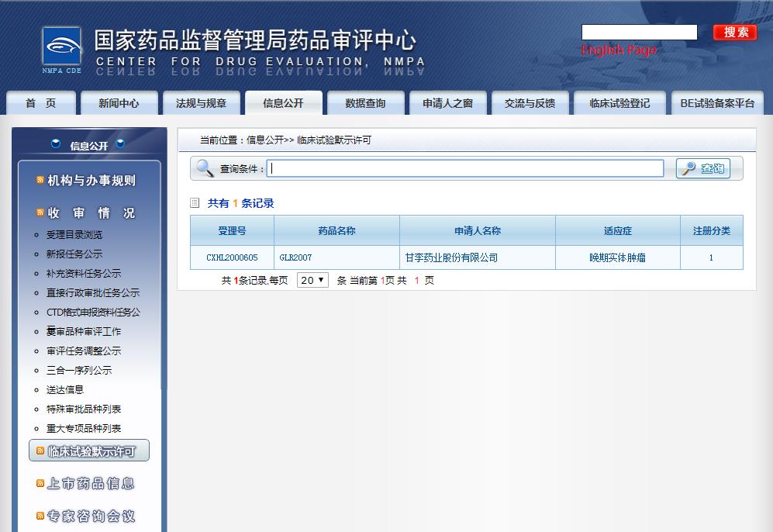This screenshot has width=773, height=532.
Task: Click the list icon beside 共有1条记录
Action: point(195,203)
